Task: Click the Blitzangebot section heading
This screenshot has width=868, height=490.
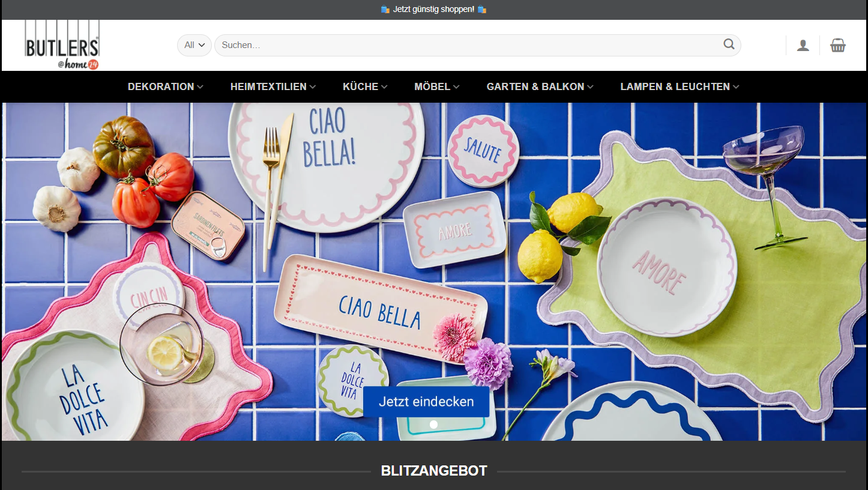Action: click(433, 471)
